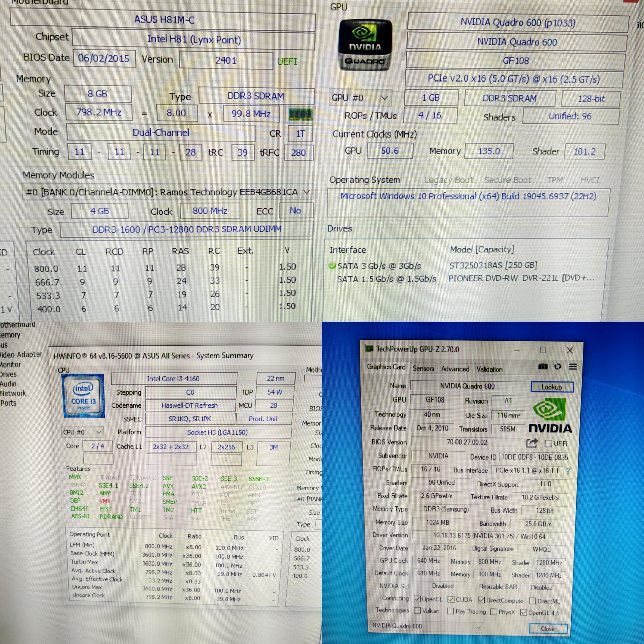Viewport: 644px width, 644px height.
Task: Click the NVIDIA logo in GPU-Z
Action: tap(550, 416)
